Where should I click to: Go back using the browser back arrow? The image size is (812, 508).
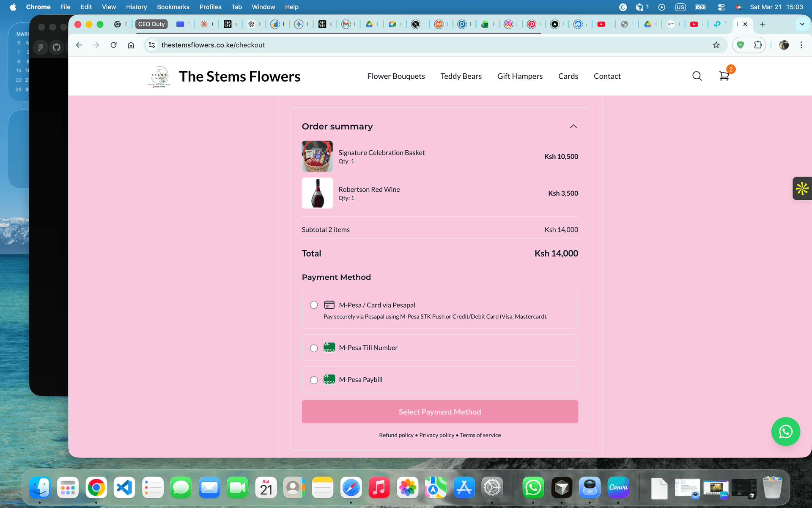[x=79, y=45]
